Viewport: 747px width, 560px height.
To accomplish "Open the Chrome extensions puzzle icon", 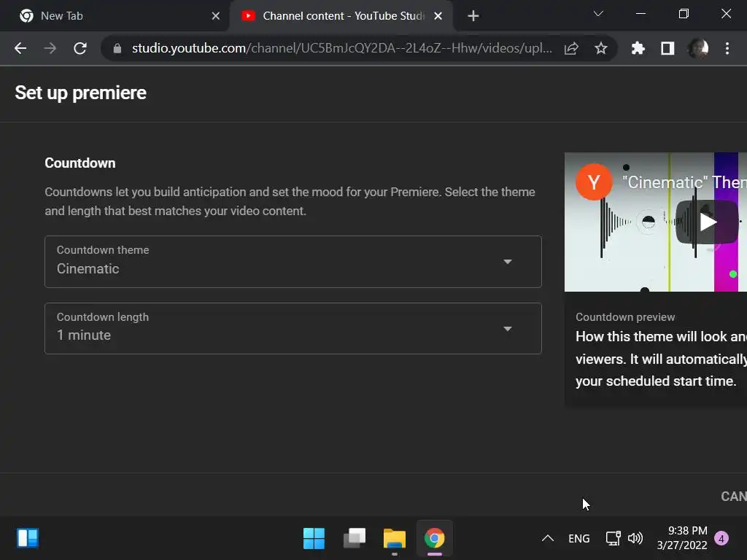I will 638,48.
